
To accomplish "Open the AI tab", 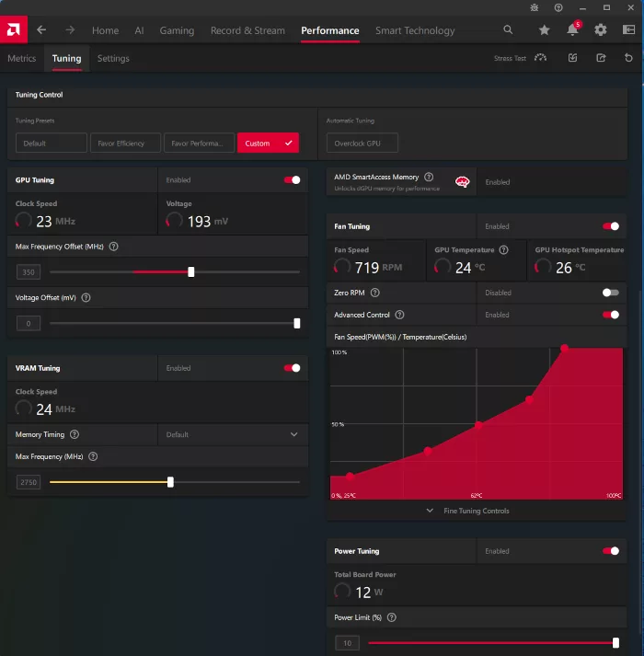I will 139,30.
